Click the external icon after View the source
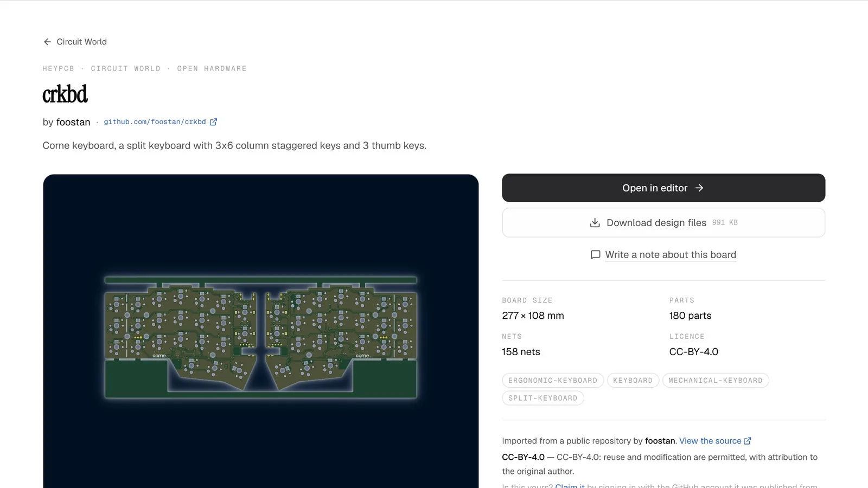868x488 pixels. 748,441
